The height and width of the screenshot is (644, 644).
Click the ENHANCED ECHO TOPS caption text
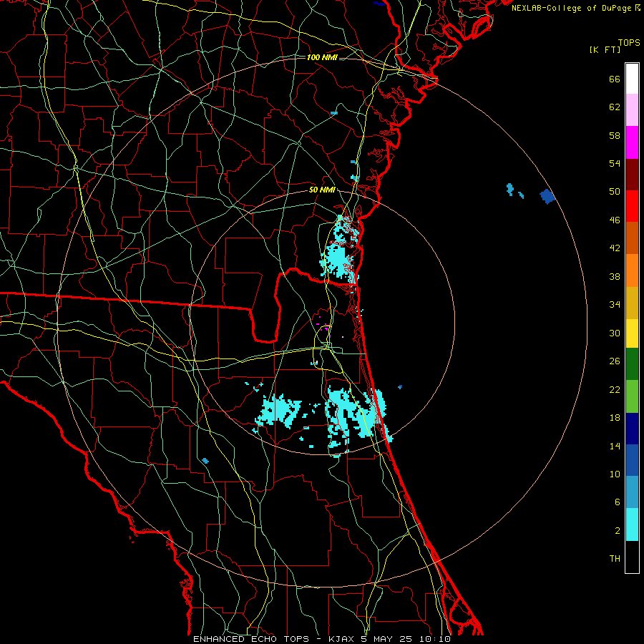pyautogui.click(x=251, y=639)
